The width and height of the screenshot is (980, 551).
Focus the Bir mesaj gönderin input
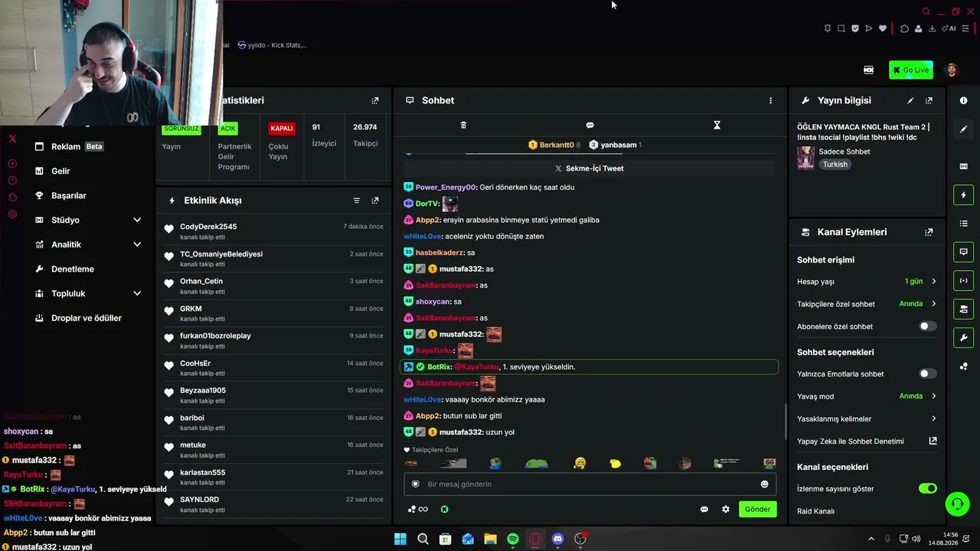(590, 484)
